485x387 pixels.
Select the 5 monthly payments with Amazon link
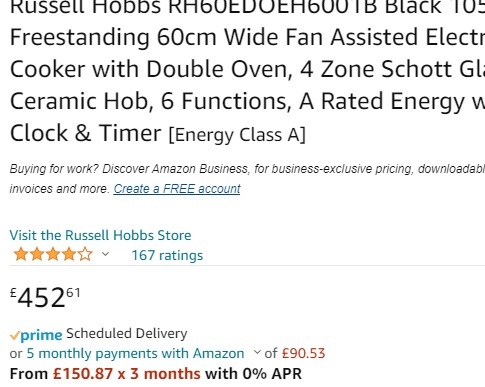point(135,353)
